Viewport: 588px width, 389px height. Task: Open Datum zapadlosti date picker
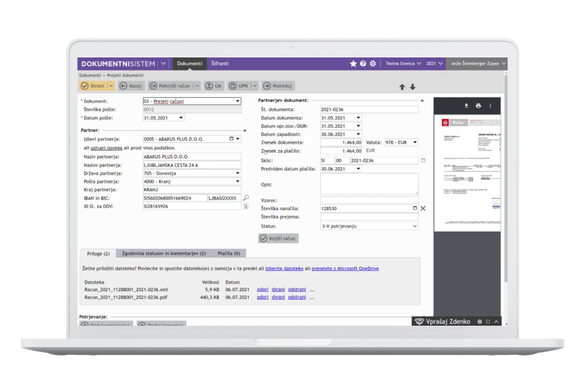point(358,134)
